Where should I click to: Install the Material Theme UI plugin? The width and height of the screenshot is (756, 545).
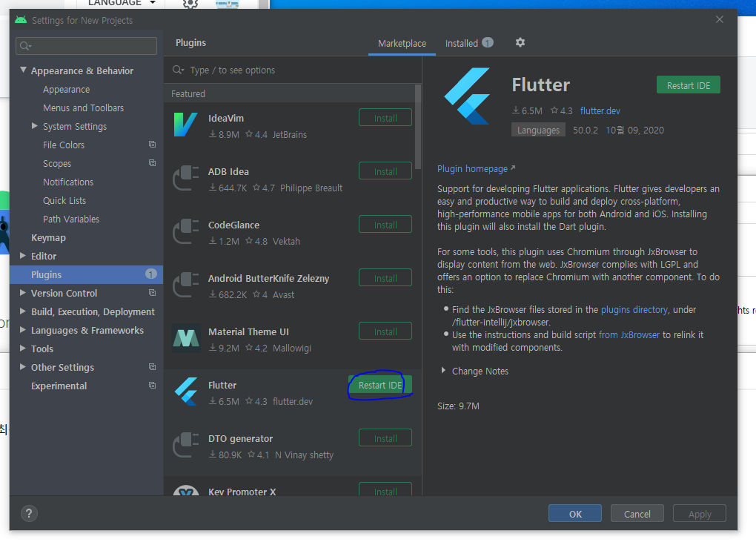point(385,331)
